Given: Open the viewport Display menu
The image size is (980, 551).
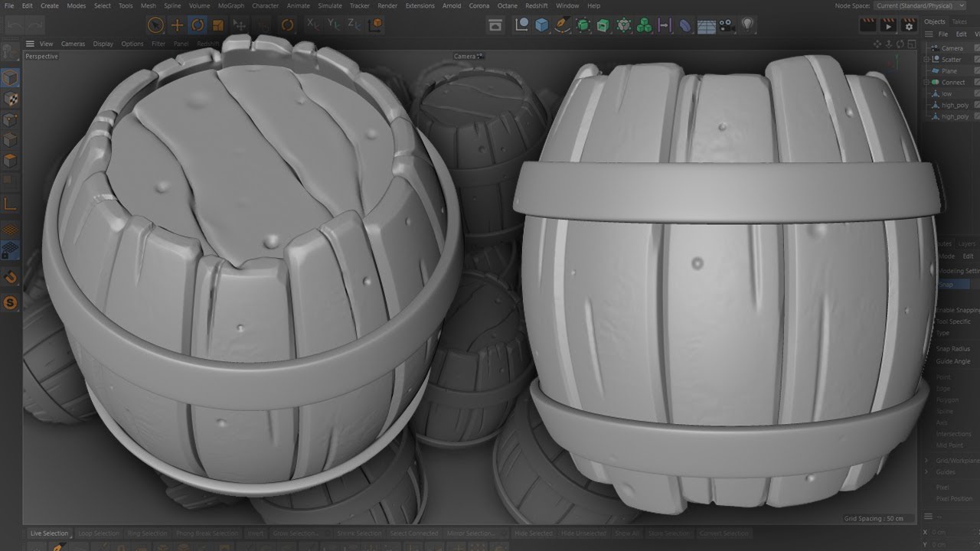Looking at the screenshot, I should pos(103,44).
